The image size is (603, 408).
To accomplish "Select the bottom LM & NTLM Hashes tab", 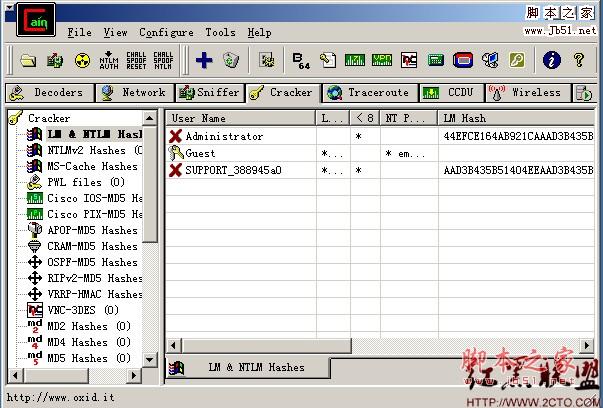I will pyautogui.click(x=248, y=368).
